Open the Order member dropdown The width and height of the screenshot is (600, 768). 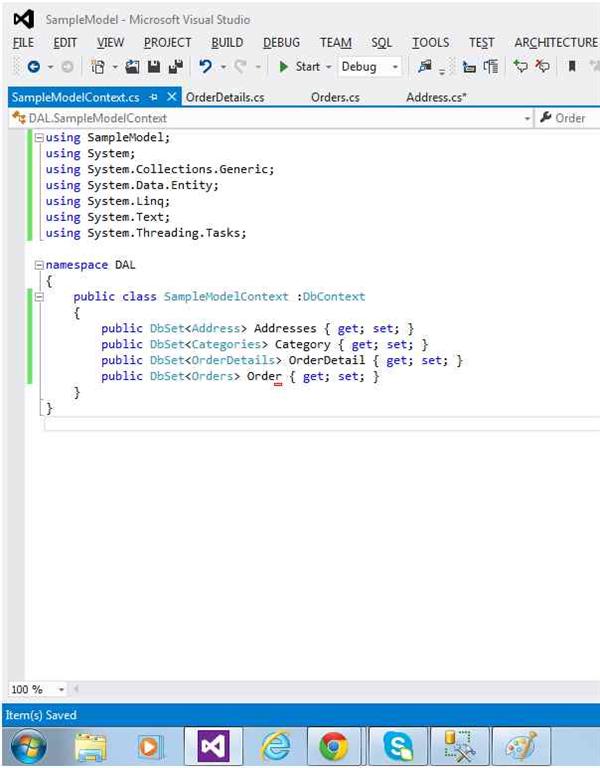568,118
